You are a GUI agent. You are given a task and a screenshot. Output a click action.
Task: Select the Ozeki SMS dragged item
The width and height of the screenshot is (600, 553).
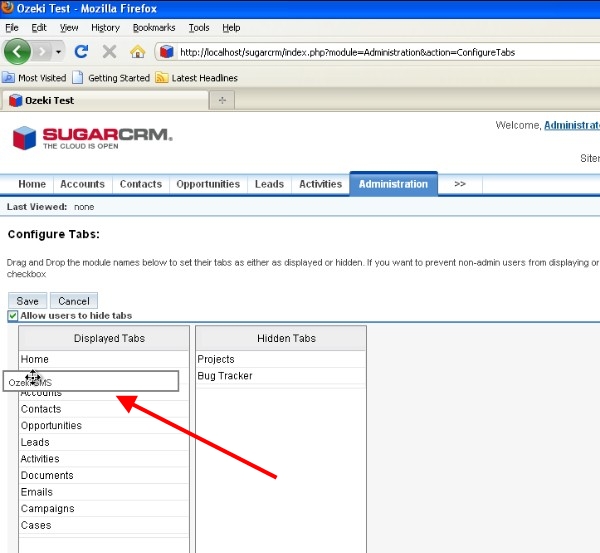(x=91, y=381)
